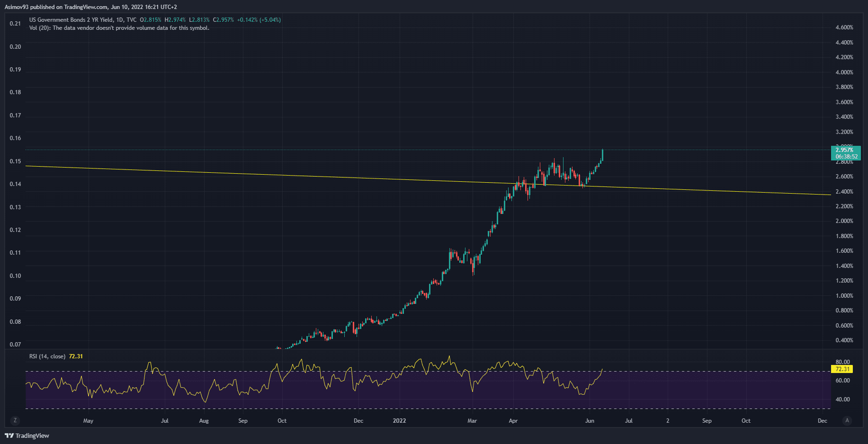Viewport: 868px width, 444px height.
Task: Click the 2022 label on time axis
Action: [399, 421]
